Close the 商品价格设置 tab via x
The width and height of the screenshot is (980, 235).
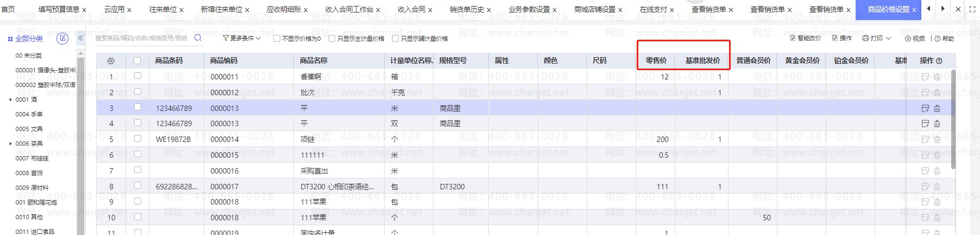click(x=914, y=10)
